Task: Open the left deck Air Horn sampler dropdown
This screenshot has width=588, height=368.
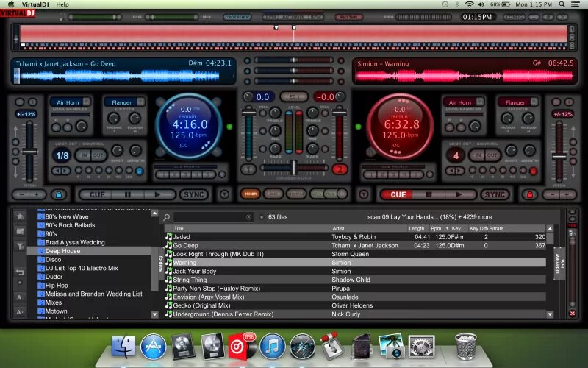Action: coord(87,102)
